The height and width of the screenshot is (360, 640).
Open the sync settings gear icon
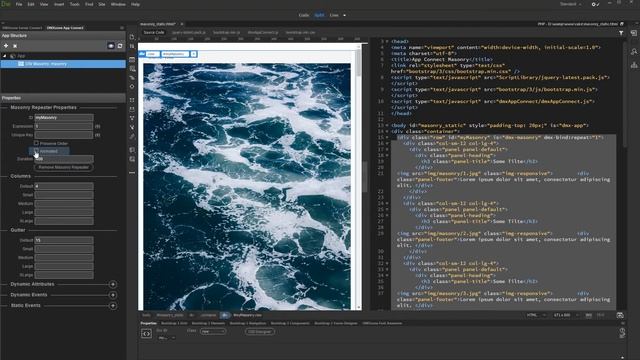[595, 4]
